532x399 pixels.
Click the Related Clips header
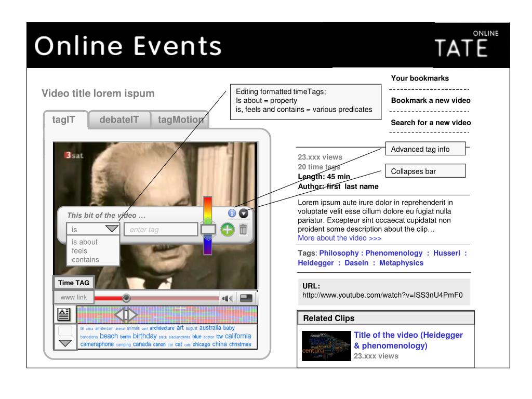(x=385, y=318)
